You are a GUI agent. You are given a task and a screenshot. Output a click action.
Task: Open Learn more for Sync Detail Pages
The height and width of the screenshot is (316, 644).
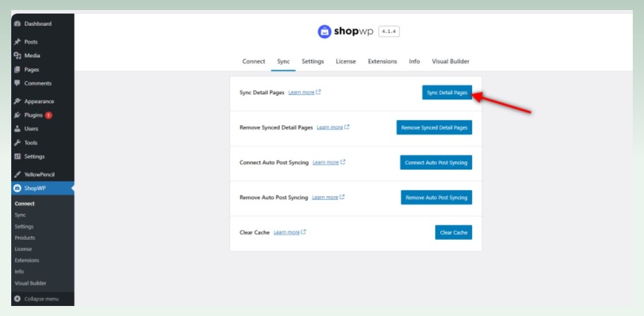[x=302, y=93]
